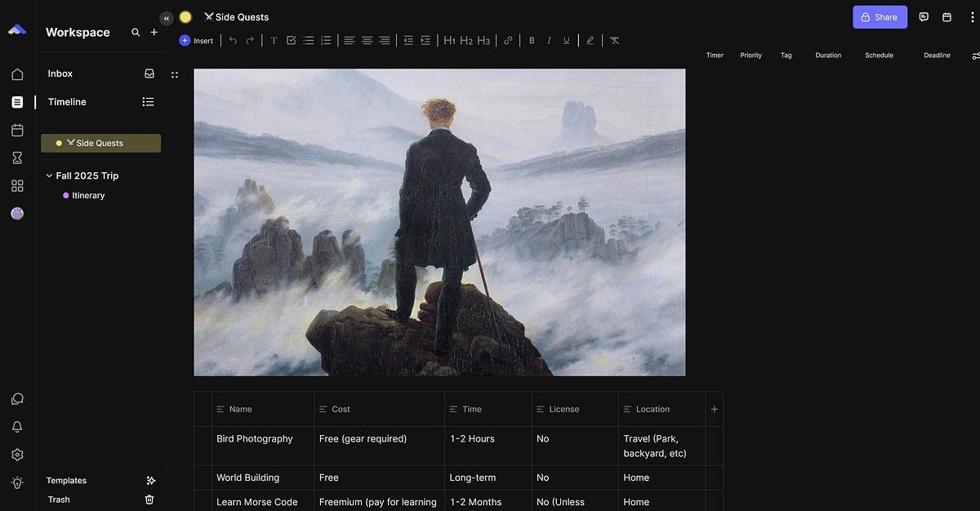Toggle bold formatting
The image size is (980, 511).
pos(532,41)
